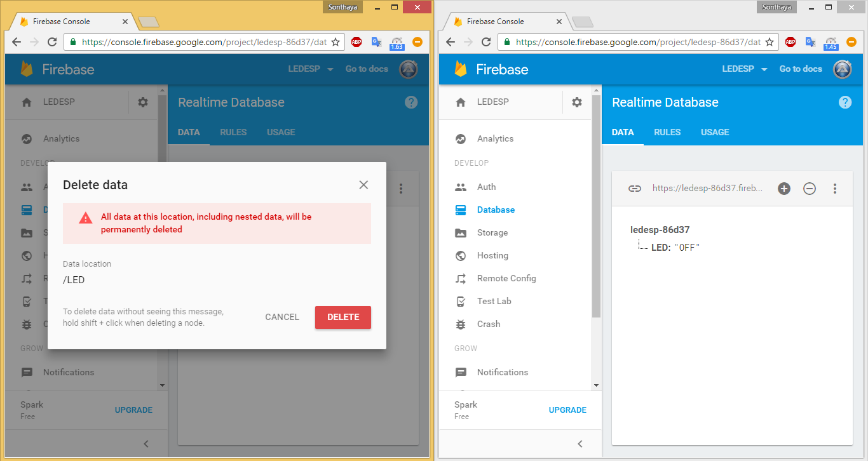Close the Delete data dialog with X
The height and width of the screenshot is (461, 868).
(x=363, y=185)
